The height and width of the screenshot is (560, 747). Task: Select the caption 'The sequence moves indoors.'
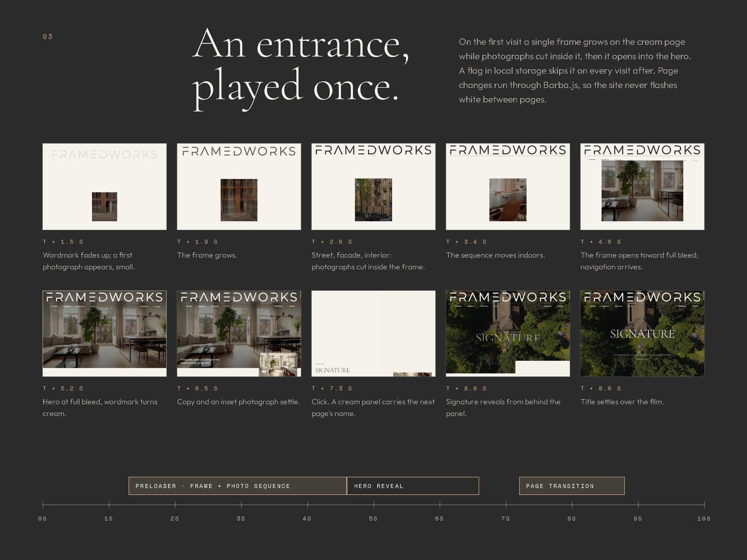tap(495, 255)
